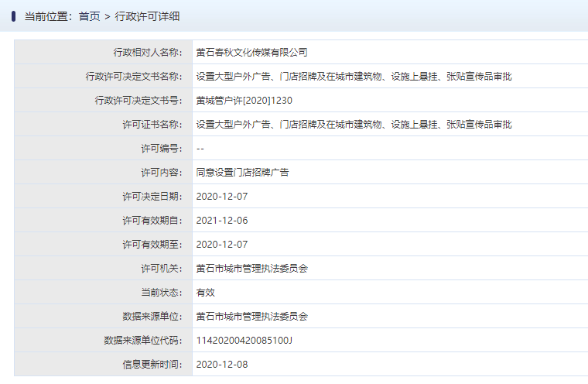Click the 数据来源单位 label
This screenshot has height=384, width=588.
tap(152, 317)
